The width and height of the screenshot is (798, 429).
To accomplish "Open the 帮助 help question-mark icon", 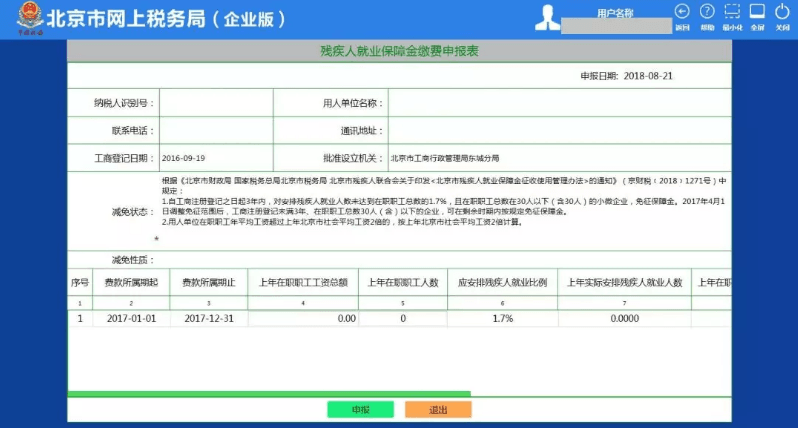I will pyautogui.click(x=707, y=12).
